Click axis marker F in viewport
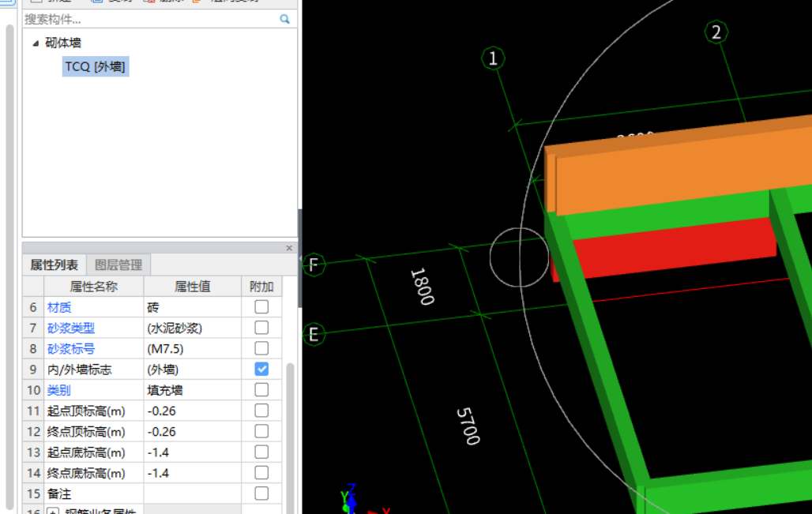 (314, 265)
